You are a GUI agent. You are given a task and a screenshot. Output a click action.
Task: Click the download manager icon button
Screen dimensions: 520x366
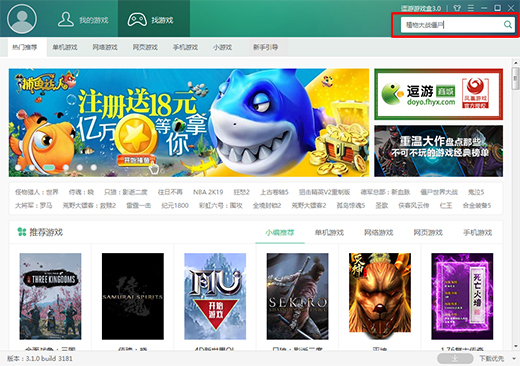[x=455, y=358]
